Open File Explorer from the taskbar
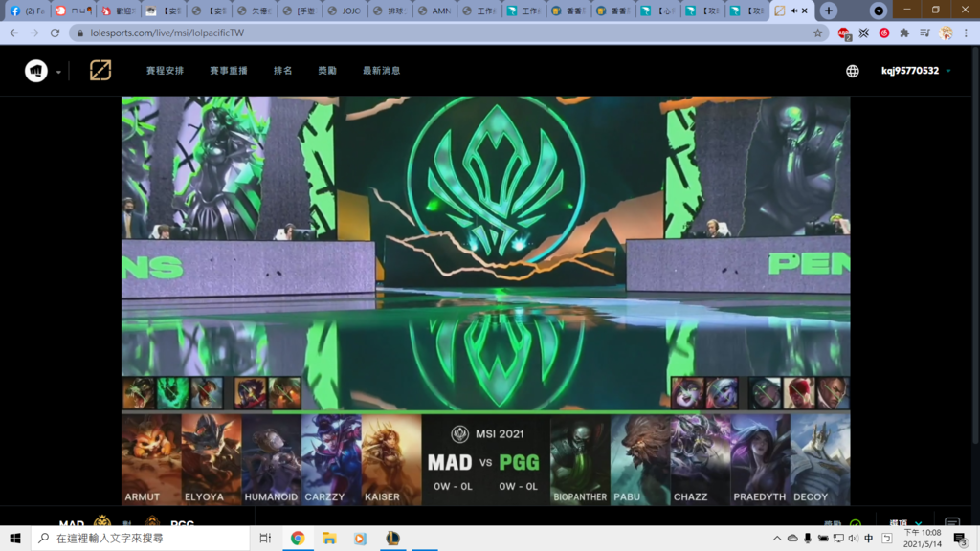The image size is (980, 551). [329, 538]
